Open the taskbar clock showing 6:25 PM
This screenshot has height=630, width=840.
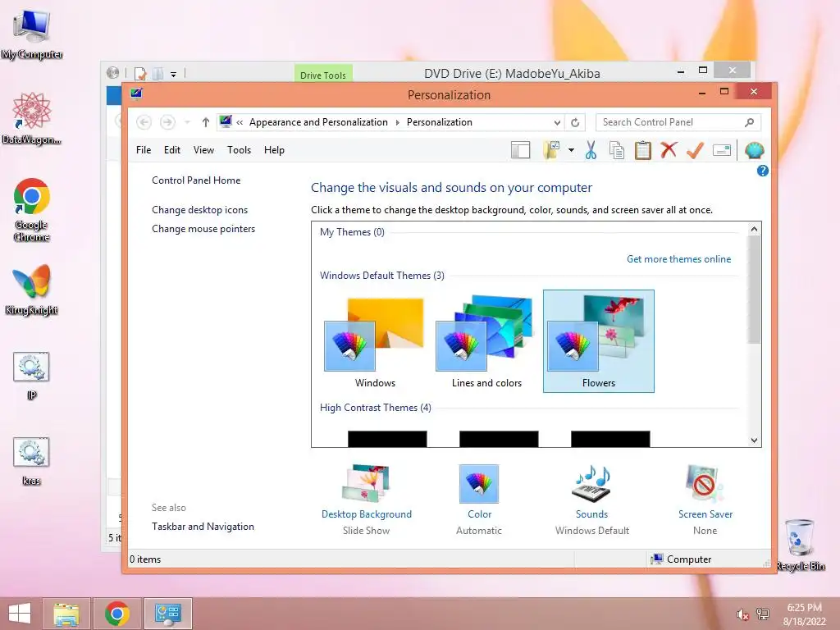point(804,614)
